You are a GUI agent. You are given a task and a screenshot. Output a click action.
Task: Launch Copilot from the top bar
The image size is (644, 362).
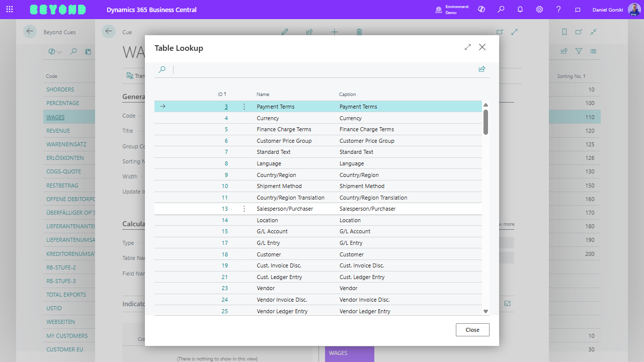point(481,10)
